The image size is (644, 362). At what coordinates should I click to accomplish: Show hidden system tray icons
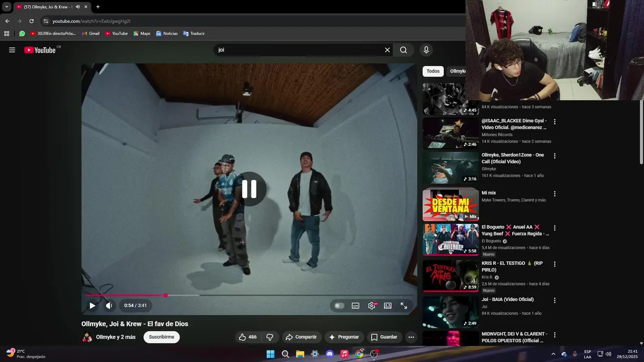coord(553,354)
